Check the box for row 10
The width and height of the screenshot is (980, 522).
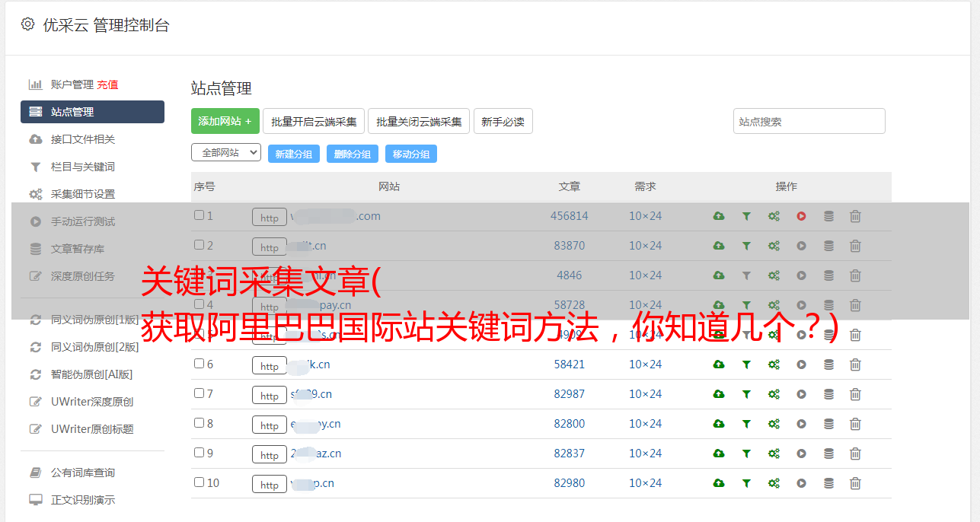(199, 482)
